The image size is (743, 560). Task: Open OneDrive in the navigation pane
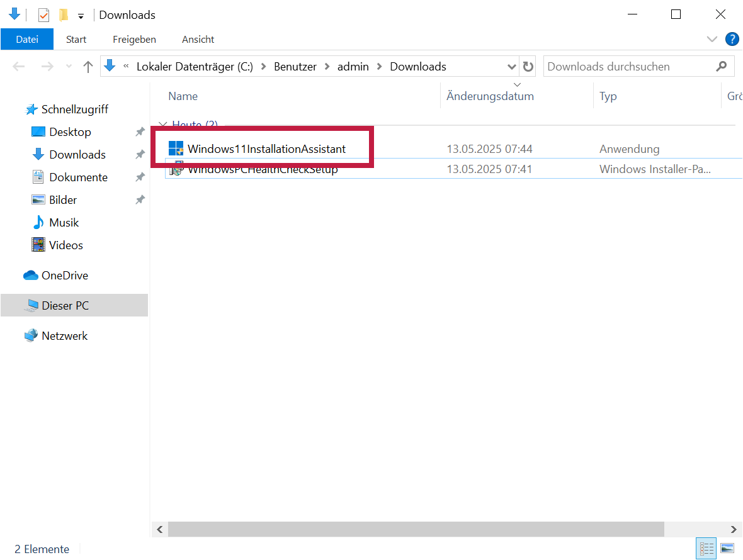[x=65, y=276]
